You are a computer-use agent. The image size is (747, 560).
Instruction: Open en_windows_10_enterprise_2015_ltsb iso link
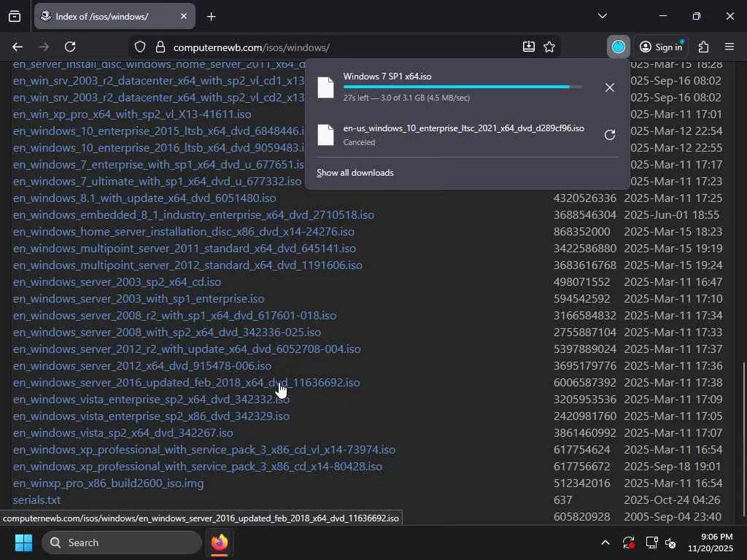coord(158,131)
